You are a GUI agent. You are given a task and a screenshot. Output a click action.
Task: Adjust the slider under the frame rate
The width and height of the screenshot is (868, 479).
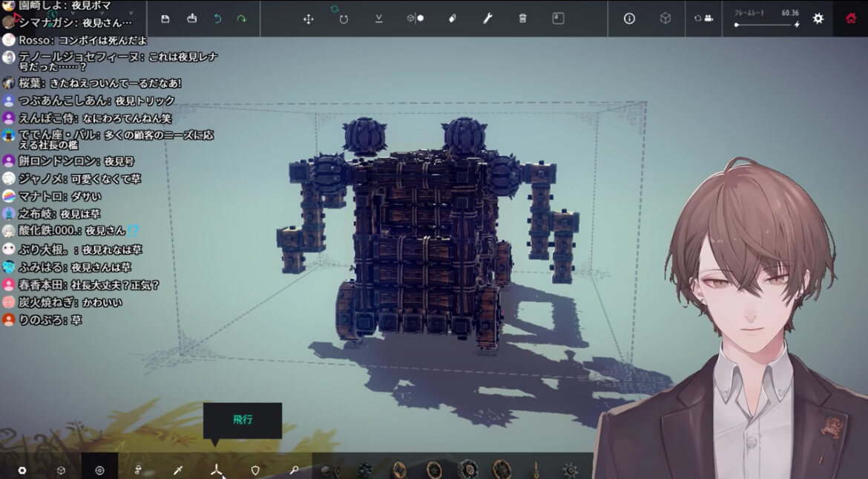(764, 25)
